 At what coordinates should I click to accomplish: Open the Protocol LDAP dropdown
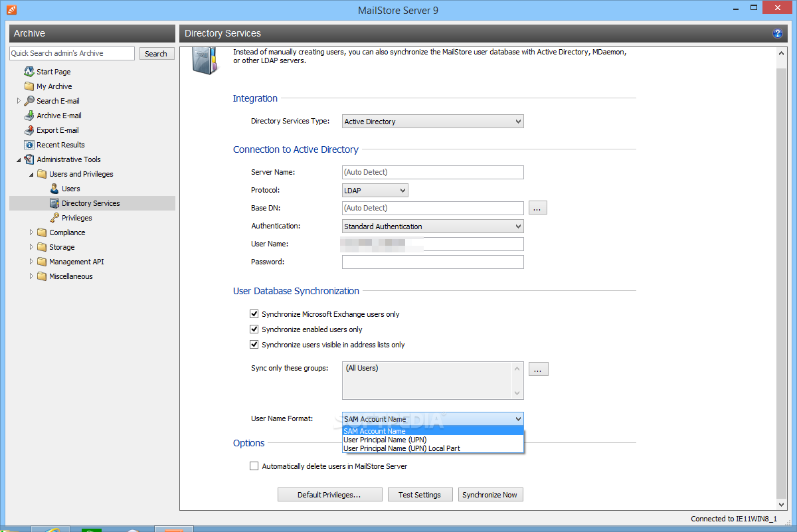click(375, 191)
